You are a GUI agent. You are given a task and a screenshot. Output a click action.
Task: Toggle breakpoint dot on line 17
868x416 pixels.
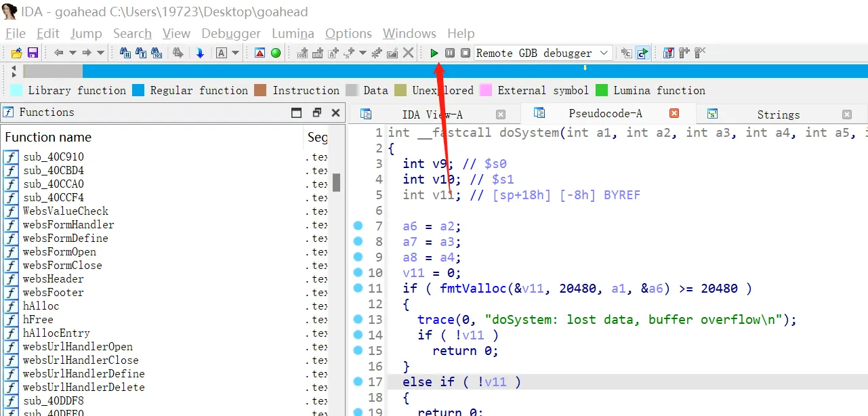click(358, 381)
